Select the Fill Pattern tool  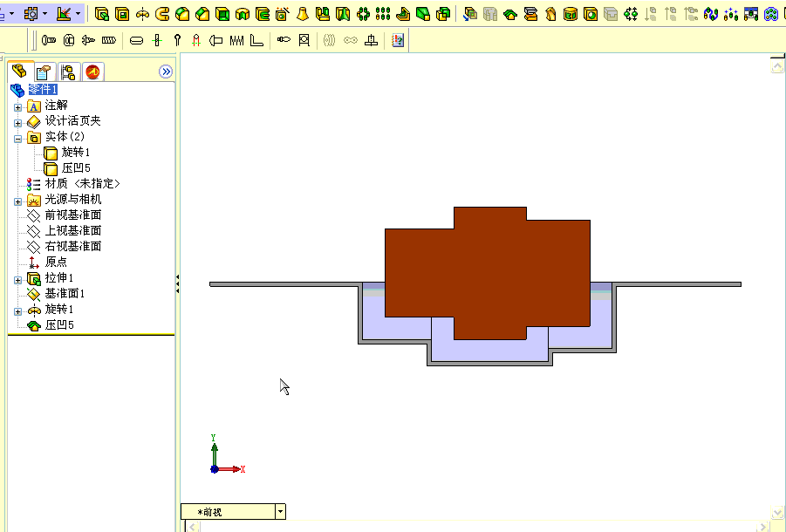click(x=771, y=15)
